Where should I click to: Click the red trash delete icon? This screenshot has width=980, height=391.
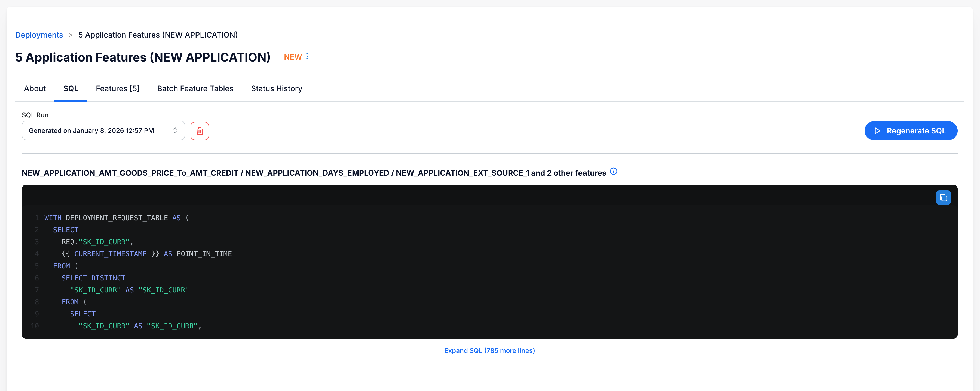pyautogui.click(x=199, y=131)
